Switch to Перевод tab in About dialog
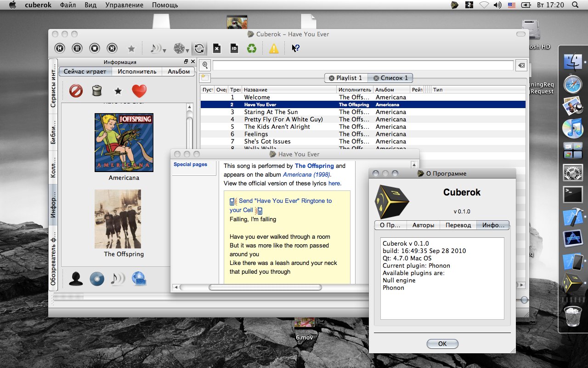This screenshot has height=368, width=588. (458, 225)
